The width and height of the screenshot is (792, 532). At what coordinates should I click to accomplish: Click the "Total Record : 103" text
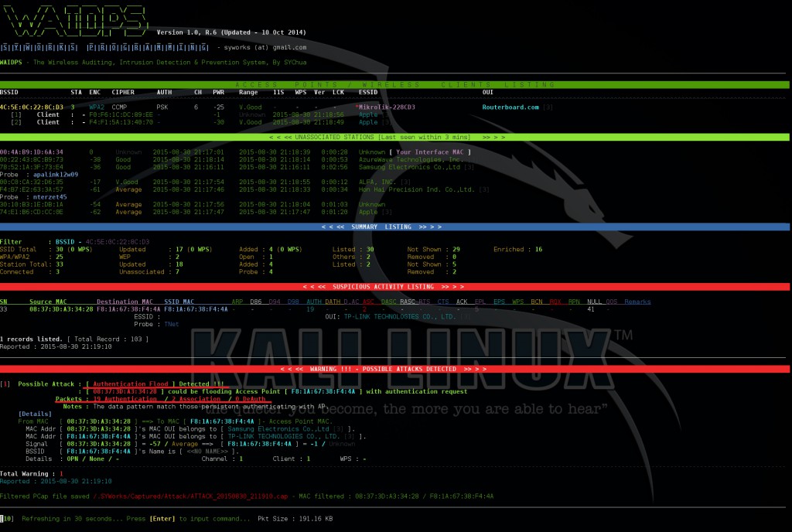(108, 339)
